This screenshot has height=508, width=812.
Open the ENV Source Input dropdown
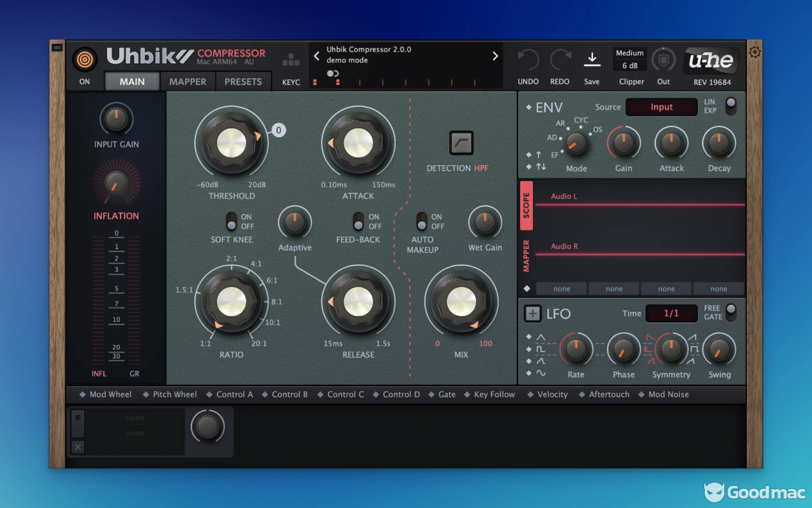pyautogui.click(x=661, y=107)
